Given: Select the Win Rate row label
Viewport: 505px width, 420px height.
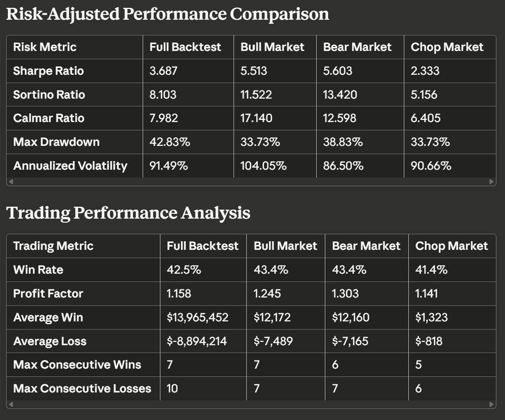Looking at the screenshot, I should pyautogui.click(x=38, y=270).
